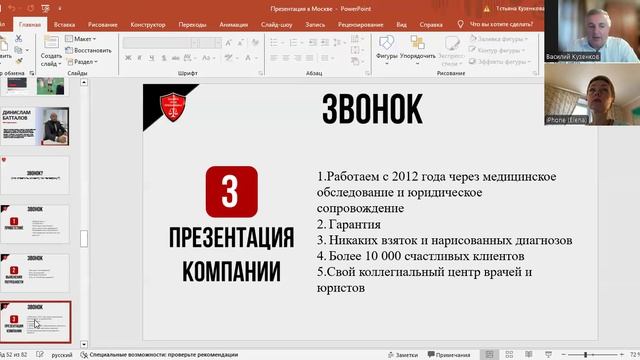
Task: Click the slide panel scroll down arrow
Action: coord(84,344)
